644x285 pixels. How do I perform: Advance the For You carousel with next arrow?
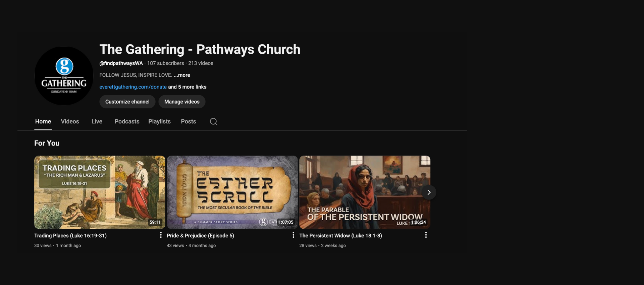pyautogui.click(x=429, y=192)
